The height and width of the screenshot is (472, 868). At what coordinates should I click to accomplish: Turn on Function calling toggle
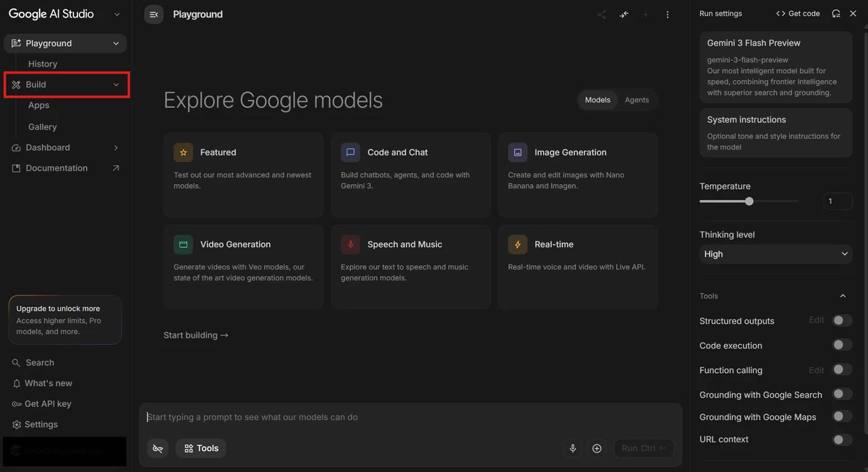point(842,369)
